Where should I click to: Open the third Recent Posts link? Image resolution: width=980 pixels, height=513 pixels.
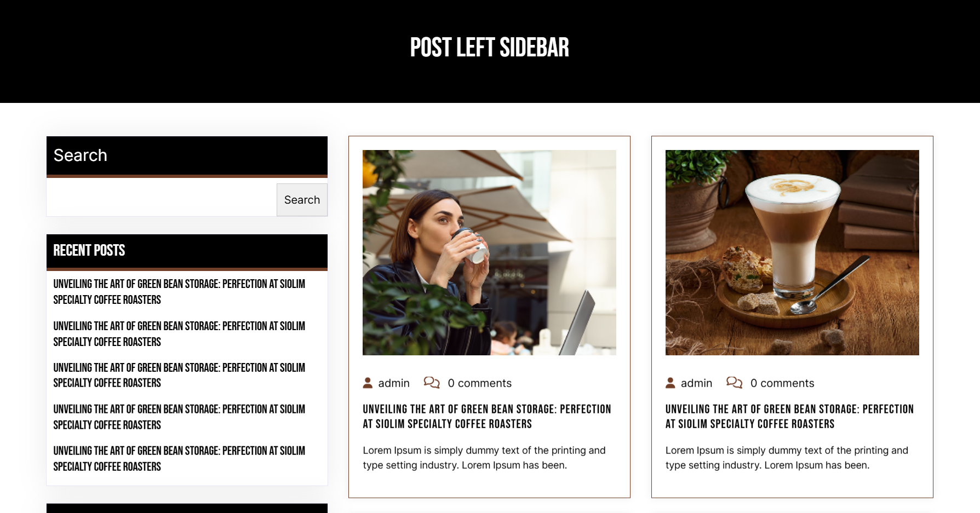point(179,375)
